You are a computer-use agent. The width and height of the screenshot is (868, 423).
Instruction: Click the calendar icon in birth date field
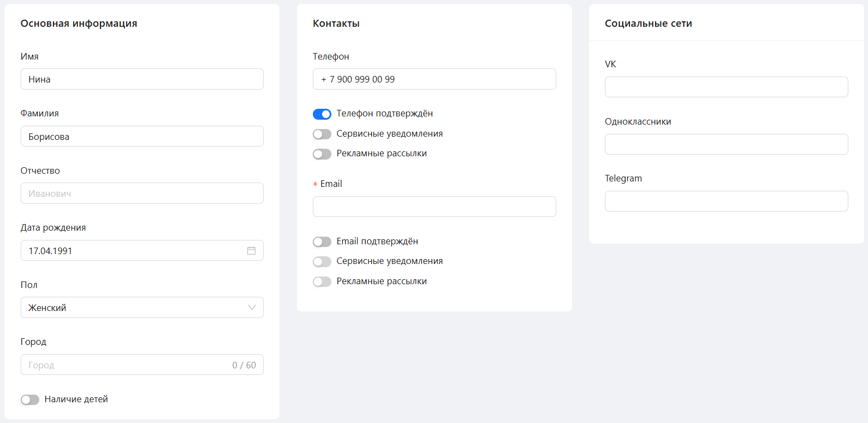(251, 250)
